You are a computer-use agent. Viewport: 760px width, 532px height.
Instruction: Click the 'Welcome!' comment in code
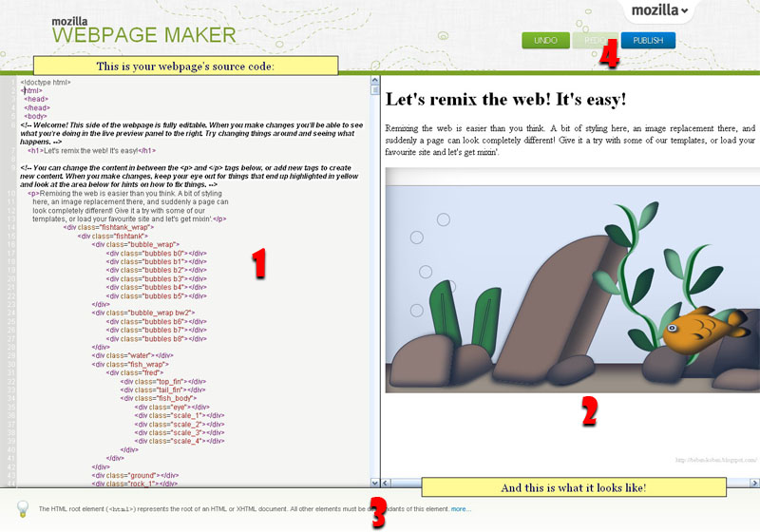tap(192, 133)
